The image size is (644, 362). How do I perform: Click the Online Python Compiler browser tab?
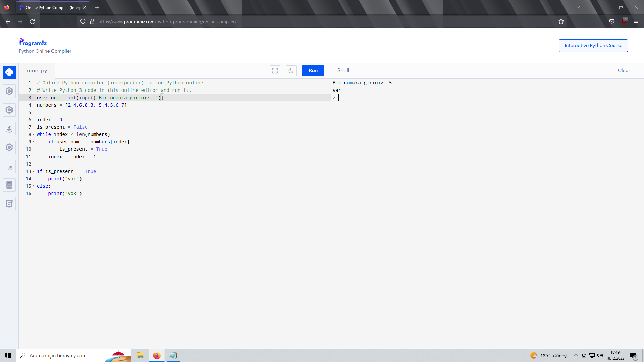click(53, 7)
